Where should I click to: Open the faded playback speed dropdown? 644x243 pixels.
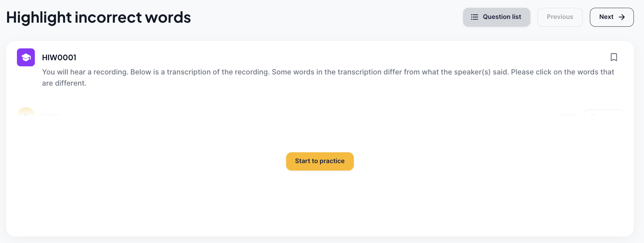pos(603,113)
